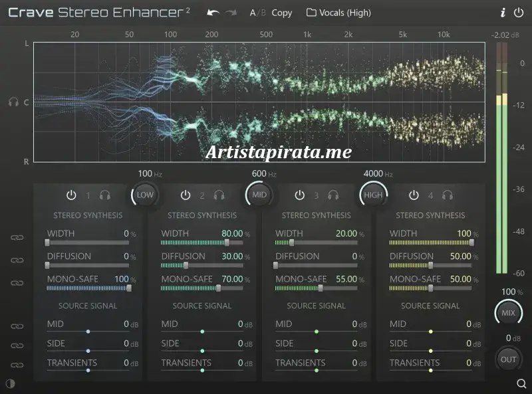This screenshot has width=532, height=394.
Task: Solo band 2 with headphones icon
Action: (x=219, y=195)
